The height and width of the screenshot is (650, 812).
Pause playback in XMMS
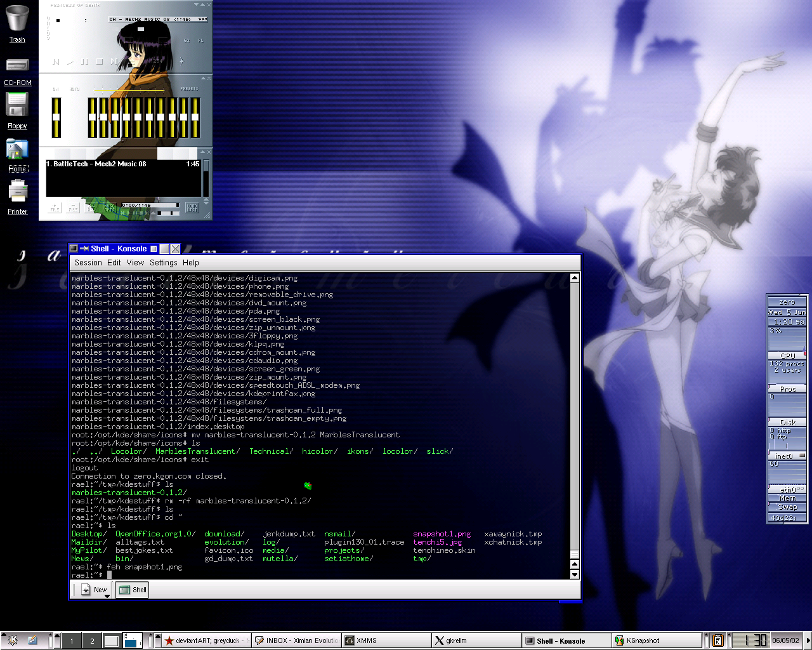pyautogui.click(x=85, y=62)
